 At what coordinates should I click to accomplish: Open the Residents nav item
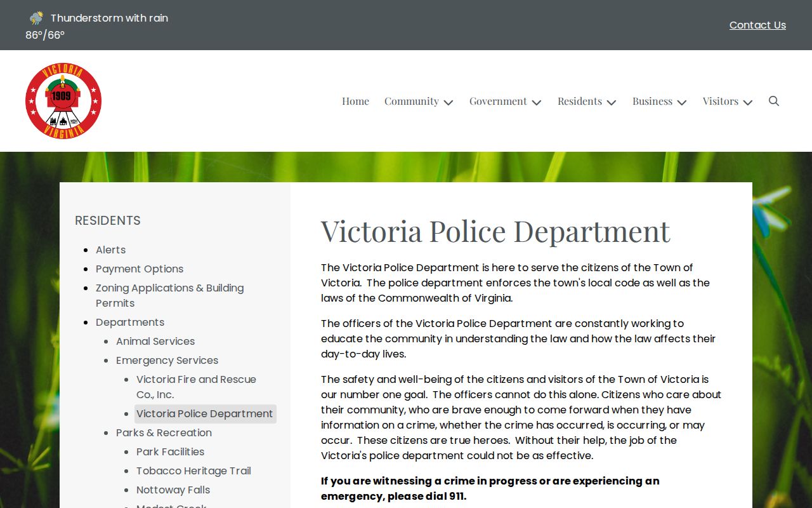[580, 101]
